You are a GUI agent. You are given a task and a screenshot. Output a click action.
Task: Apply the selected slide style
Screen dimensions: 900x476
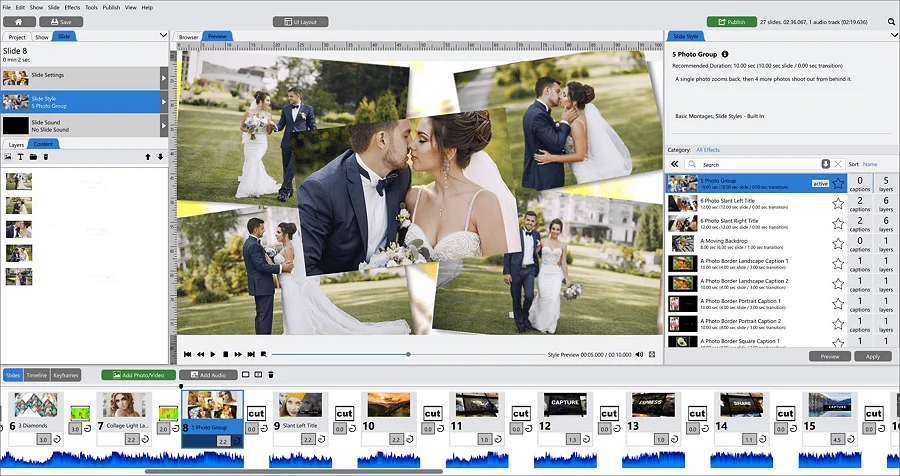pos(872,357)
